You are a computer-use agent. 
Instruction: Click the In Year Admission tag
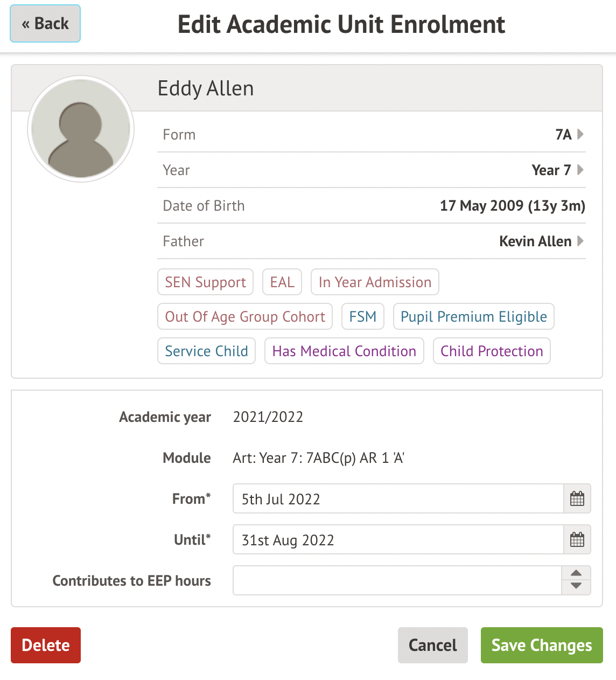[x=375, y=282]
